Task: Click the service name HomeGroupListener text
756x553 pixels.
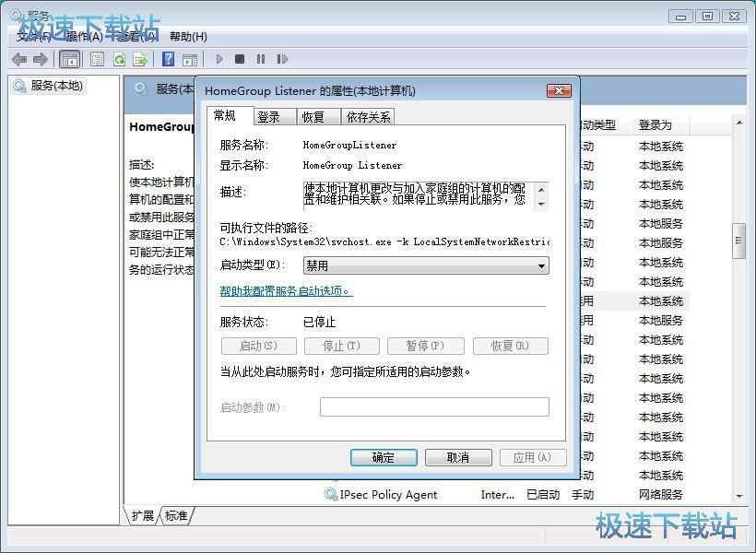Action: [349, 145]
